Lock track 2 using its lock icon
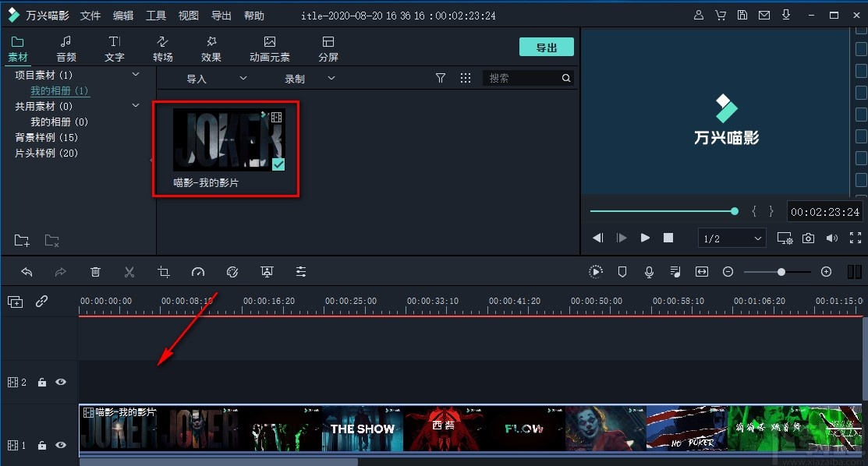 click(43, 382)
